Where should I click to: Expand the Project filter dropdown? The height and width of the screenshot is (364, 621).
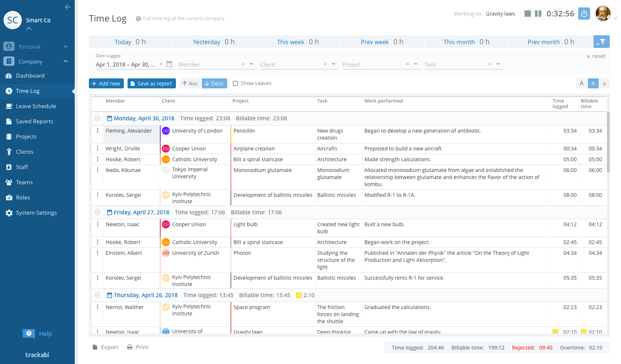[x=416, y=64]
